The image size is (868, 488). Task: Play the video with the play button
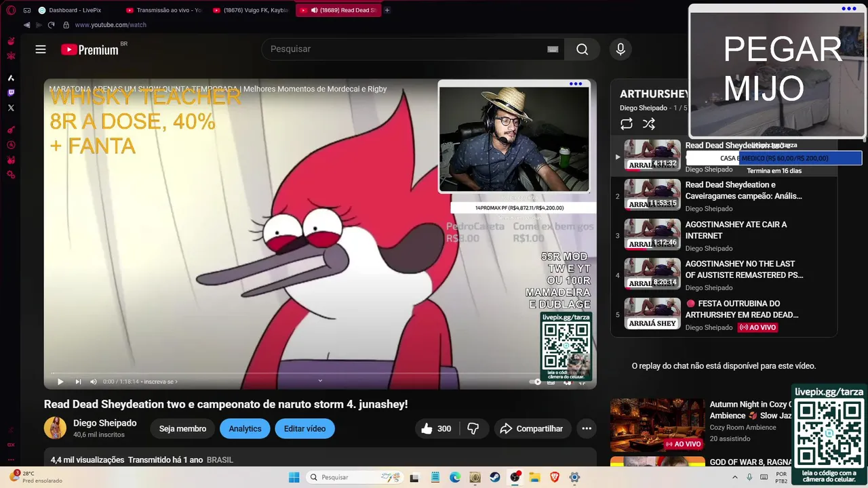60,382
